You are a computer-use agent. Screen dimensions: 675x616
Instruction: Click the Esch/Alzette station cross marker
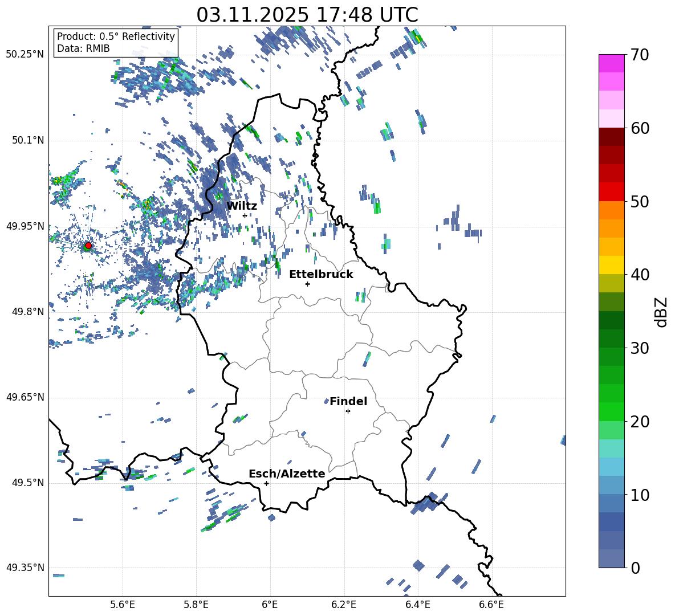266,483
